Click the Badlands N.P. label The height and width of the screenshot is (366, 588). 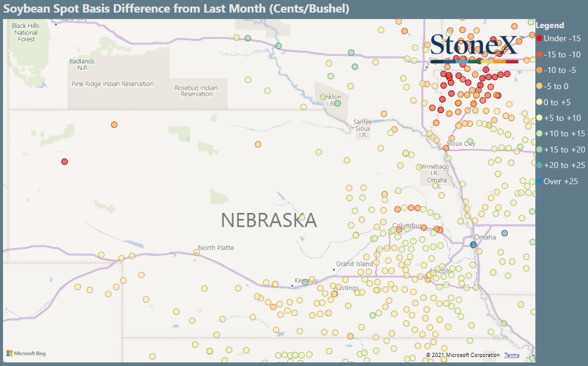82,65
